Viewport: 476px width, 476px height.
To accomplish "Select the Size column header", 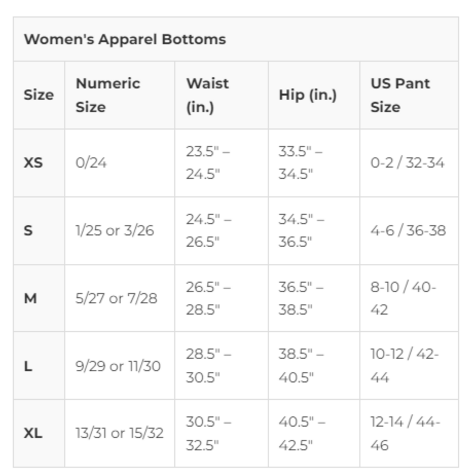I will (39, 95).
